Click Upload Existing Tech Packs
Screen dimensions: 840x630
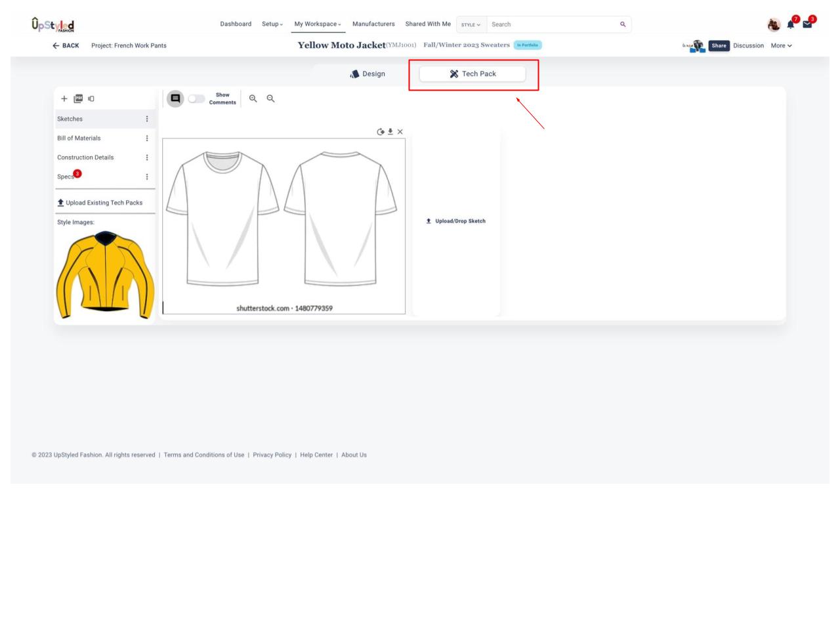100,203
